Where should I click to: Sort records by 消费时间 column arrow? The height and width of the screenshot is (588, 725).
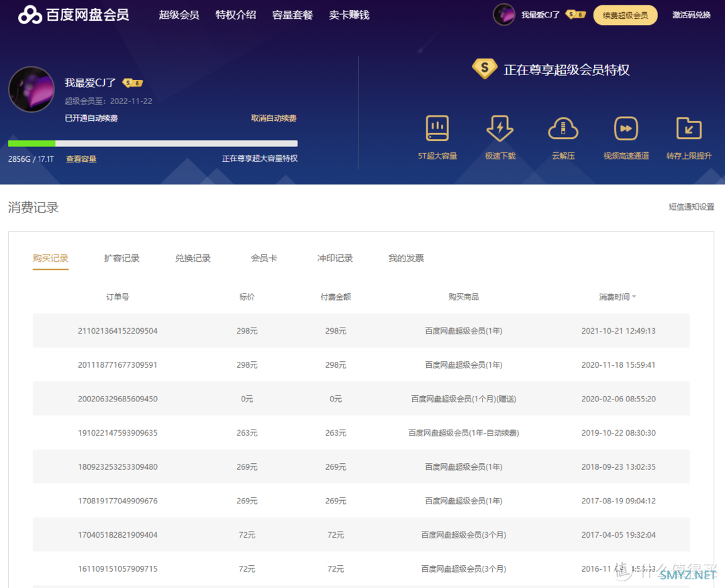click(x=634, y=297)
